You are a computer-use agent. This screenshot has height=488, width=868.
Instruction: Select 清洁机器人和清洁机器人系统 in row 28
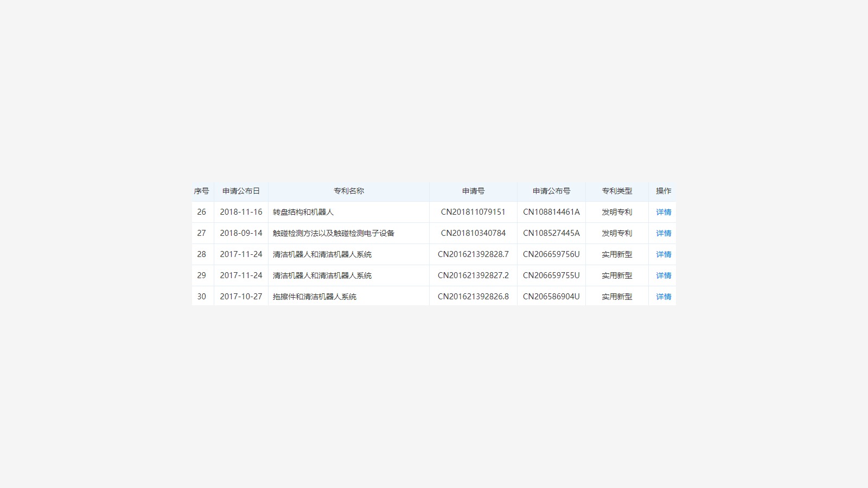pos(322,254)
